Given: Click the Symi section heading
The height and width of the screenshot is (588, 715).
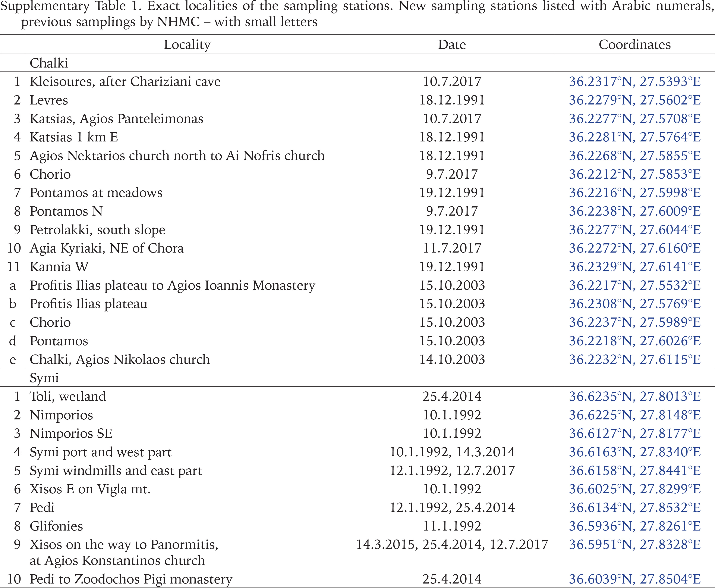Looking at the screenshot, I should point(44,378).
